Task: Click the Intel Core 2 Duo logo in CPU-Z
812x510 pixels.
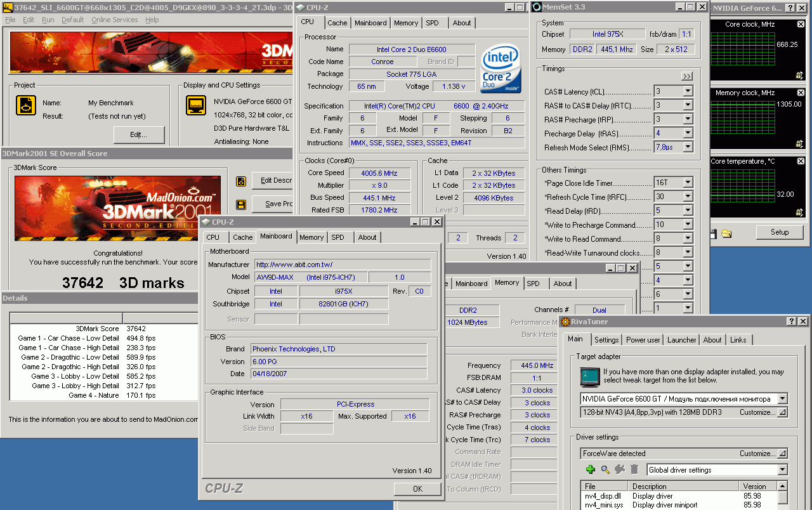Action: pos(501,69)
